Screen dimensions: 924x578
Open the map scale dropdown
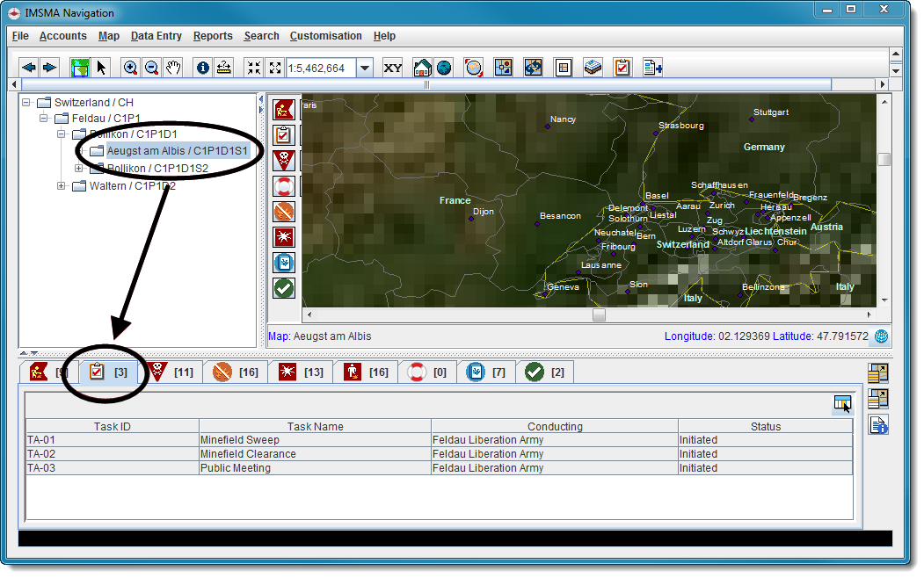pyautogui.click(x=365, y=68)
